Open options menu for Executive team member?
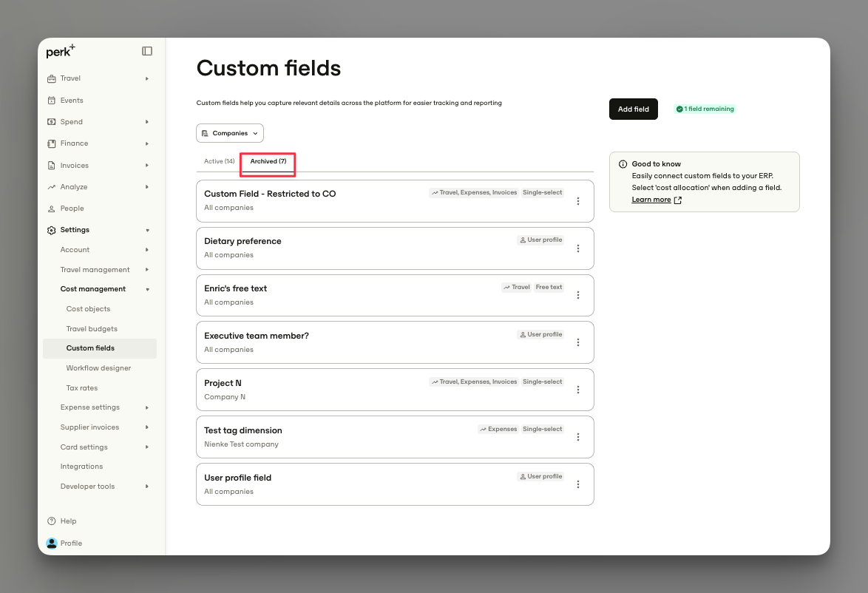 [578, 343]
